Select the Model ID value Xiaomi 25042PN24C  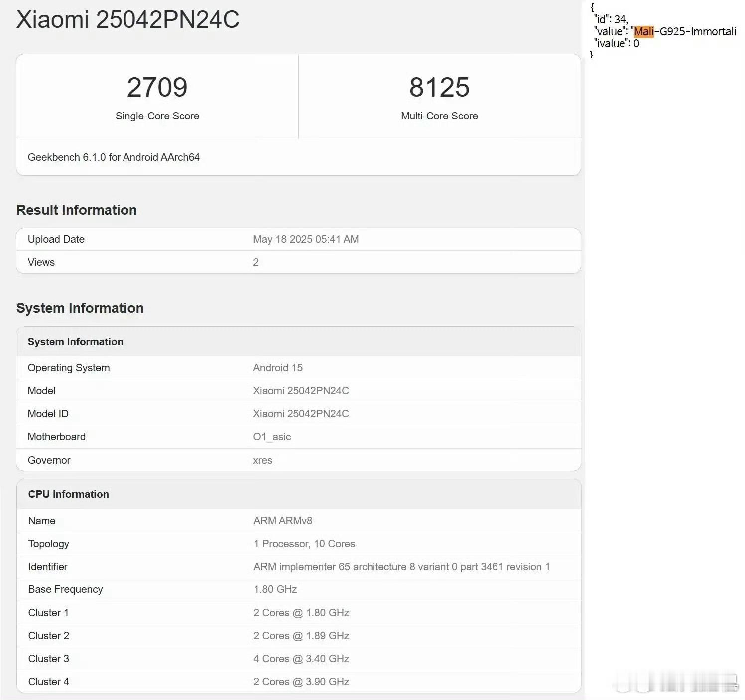[x=301, y=414]
